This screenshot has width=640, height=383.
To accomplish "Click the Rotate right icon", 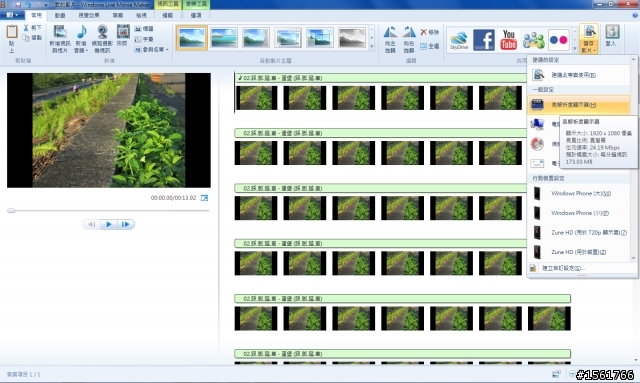I will coord(409,32).
